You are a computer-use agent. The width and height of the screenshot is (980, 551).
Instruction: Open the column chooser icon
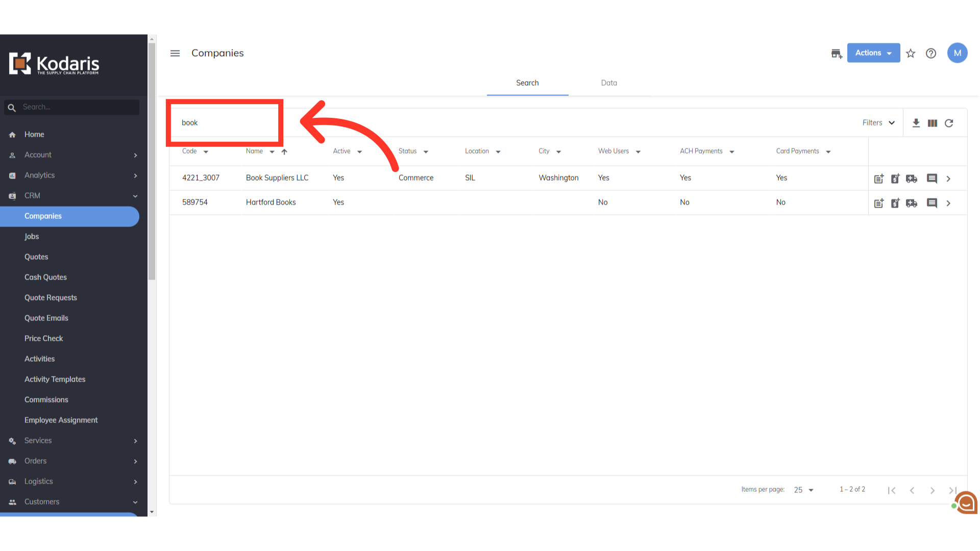[x=933, y=123]
